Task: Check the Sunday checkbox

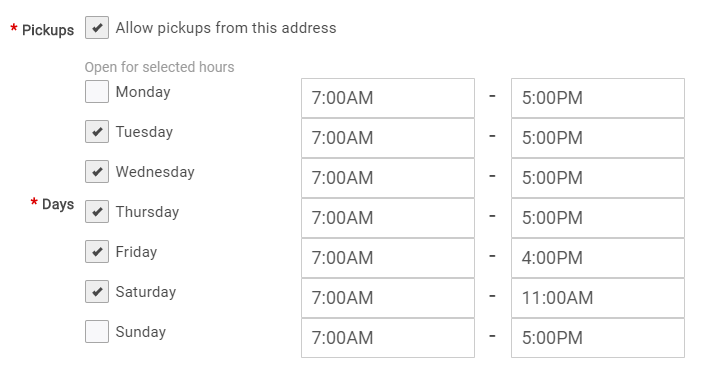Action: click(x=97, y=331)
